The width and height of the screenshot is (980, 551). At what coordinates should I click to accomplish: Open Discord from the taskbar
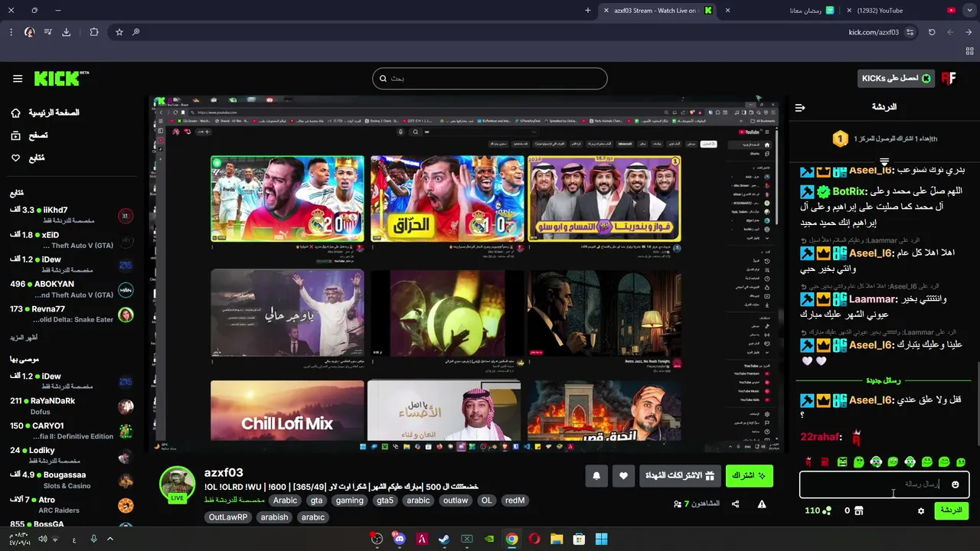coord(399,540)
